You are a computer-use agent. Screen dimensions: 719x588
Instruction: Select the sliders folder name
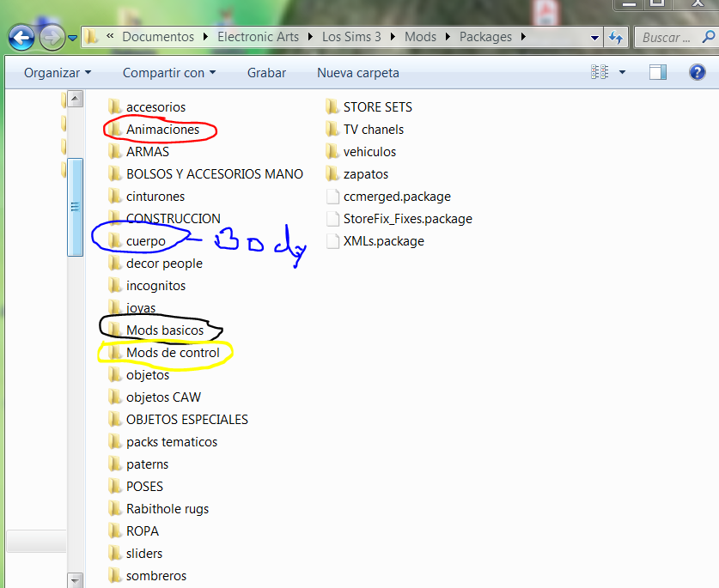(144, 553)
